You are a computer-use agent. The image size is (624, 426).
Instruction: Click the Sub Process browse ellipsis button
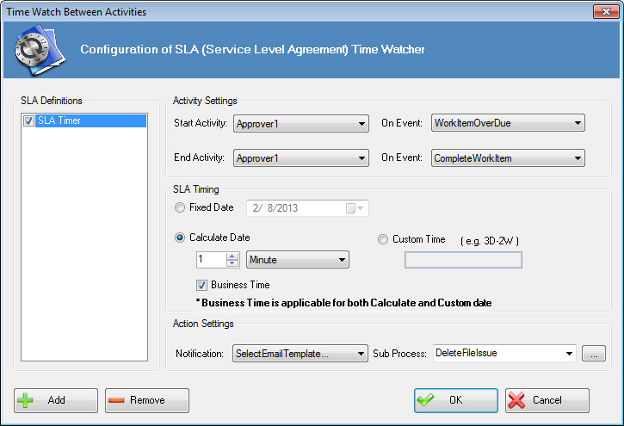point(594,353)
